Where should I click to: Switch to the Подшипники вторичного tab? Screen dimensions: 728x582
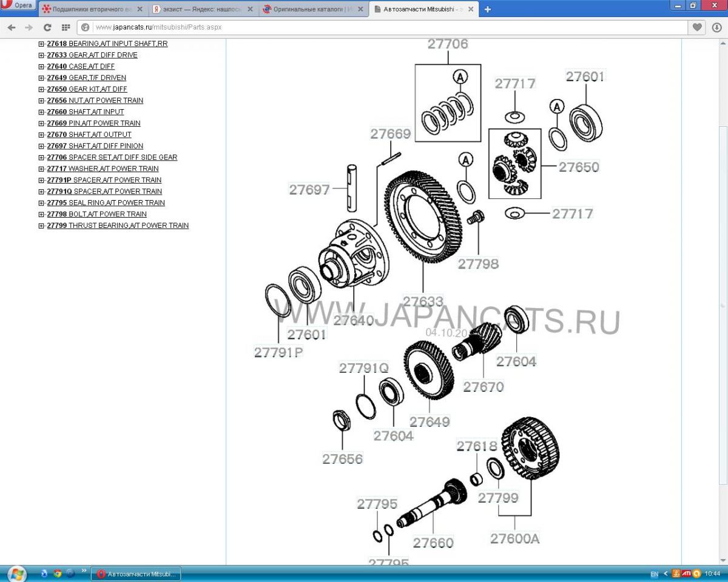point(93,9)
